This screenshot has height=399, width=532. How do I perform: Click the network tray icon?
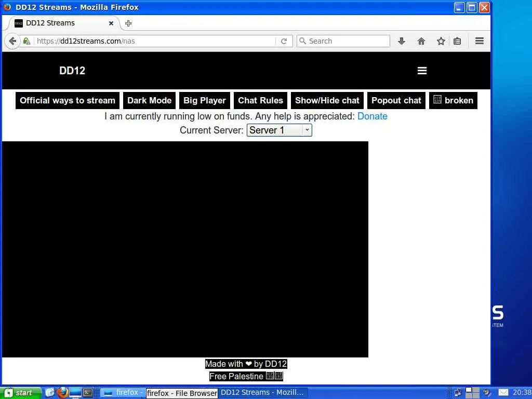pos(458,393)
